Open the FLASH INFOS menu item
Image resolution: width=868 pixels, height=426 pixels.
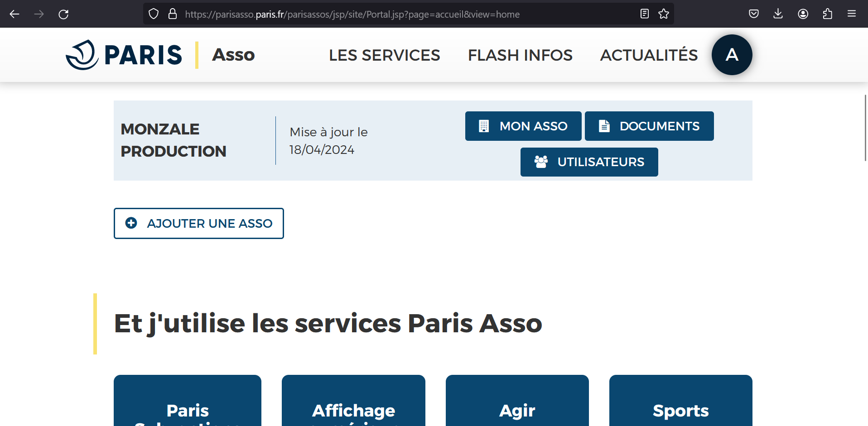pos(520,55)
